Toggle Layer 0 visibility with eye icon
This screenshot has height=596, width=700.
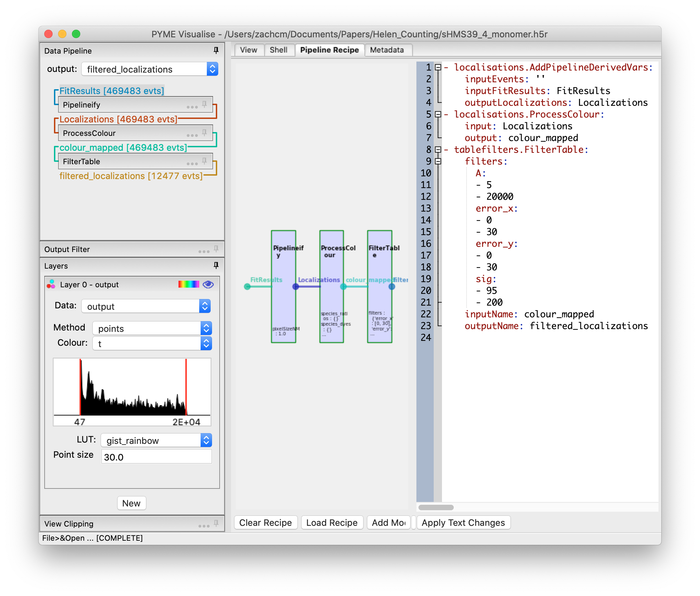[208, 285]
